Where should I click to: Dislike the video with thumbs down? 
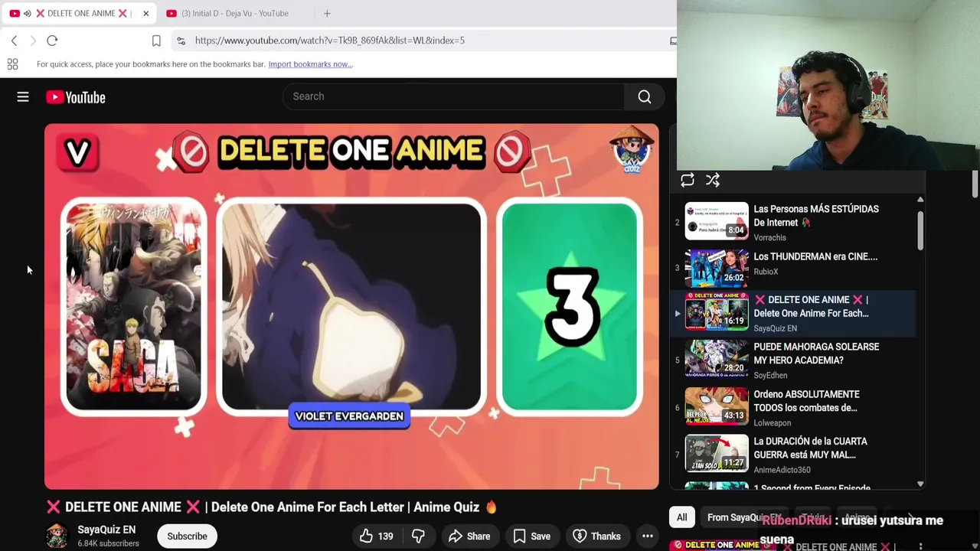(x=418, y=536)
